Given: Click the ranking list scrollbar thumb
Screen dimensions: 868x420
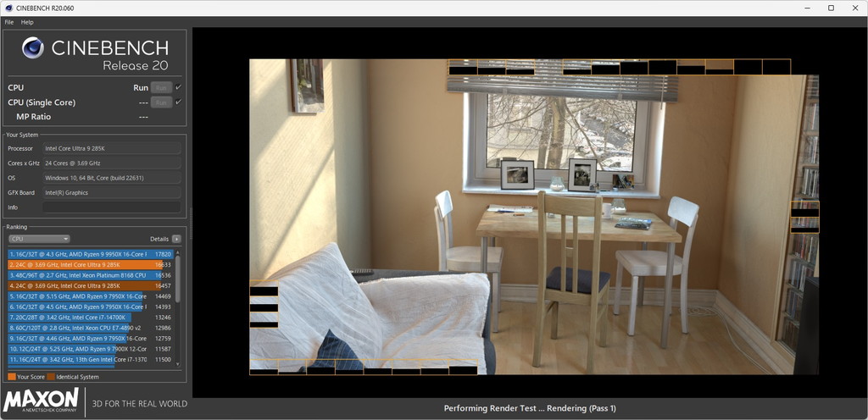Looking at the screenshot, I should 178,278.
